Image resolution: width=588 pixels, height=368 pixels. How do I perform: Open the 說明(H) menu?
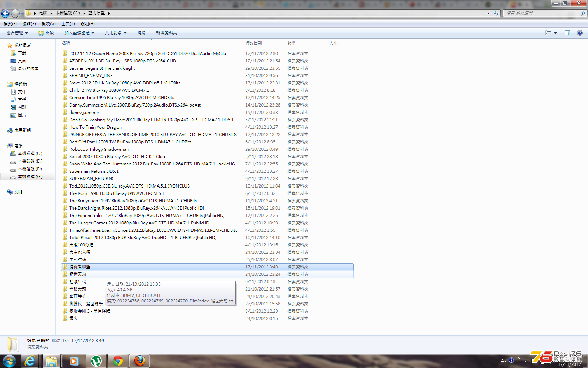tap(87, 24)
